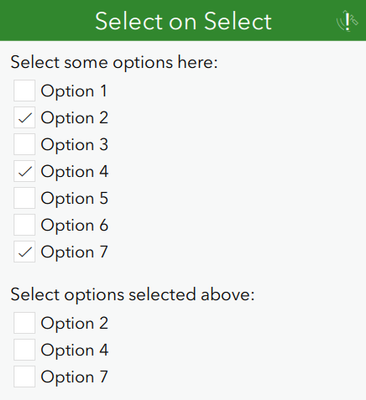
Task: Enable the Option 5 checkbox
Action: pyautogui.click(x=24, y=198)
